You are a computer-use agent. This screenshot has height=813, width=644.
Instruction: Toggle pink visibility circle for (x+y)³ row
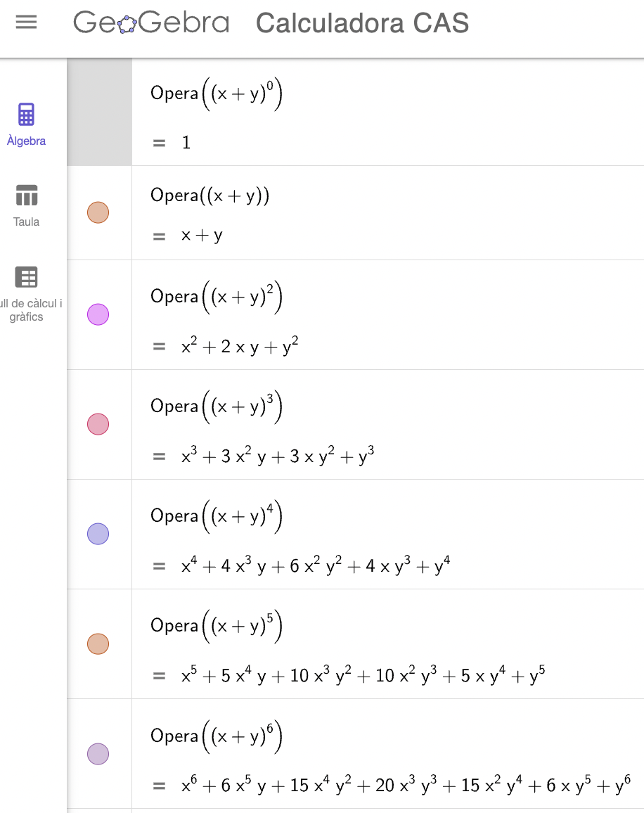click(x=98, y=424)
